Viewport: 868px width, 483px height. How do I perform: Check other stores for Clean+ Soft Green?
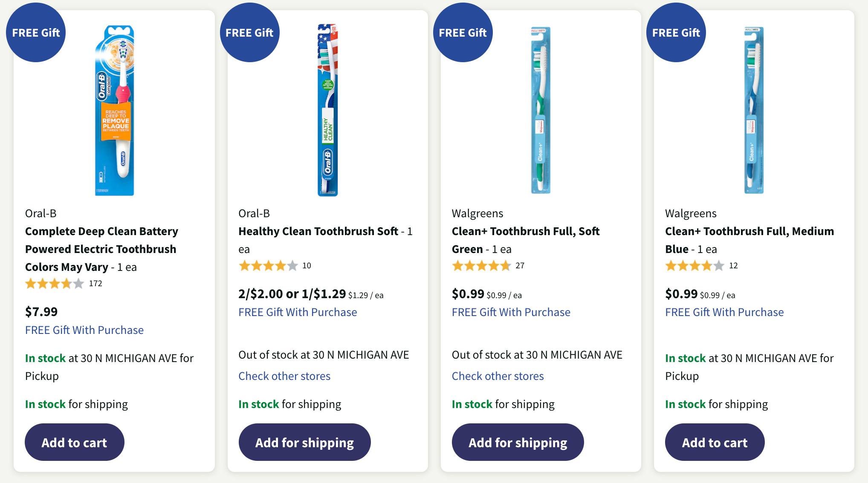(498, 376)
